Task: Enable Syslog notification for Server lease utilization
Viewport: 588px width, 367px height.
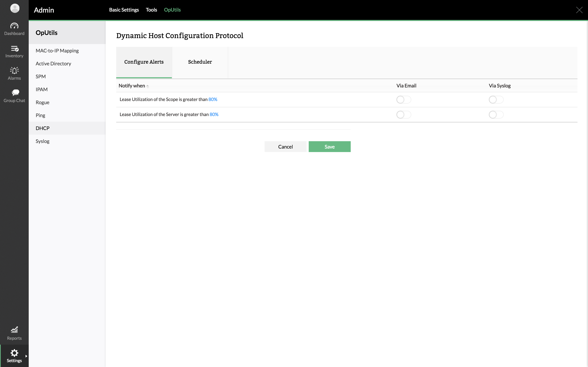Action: [496, 115]
